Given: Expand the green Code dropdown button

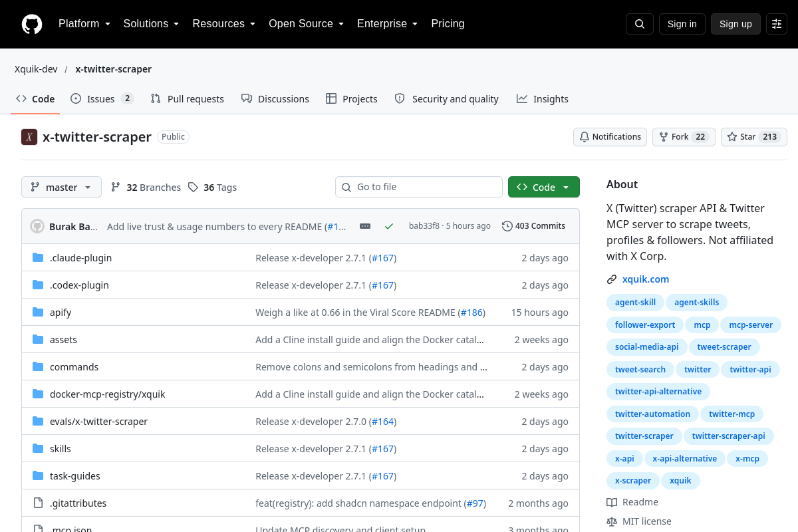Looking at the screenshot, I should point(544,187).
